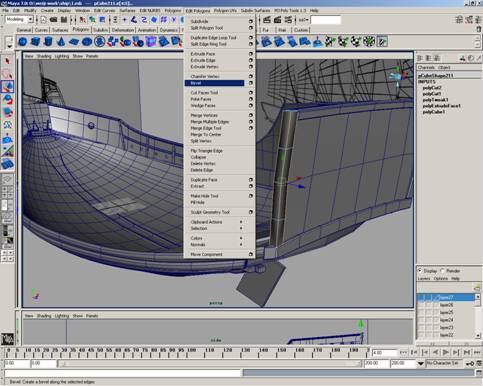
Task: Open Bevel options box
Action: 251,83
